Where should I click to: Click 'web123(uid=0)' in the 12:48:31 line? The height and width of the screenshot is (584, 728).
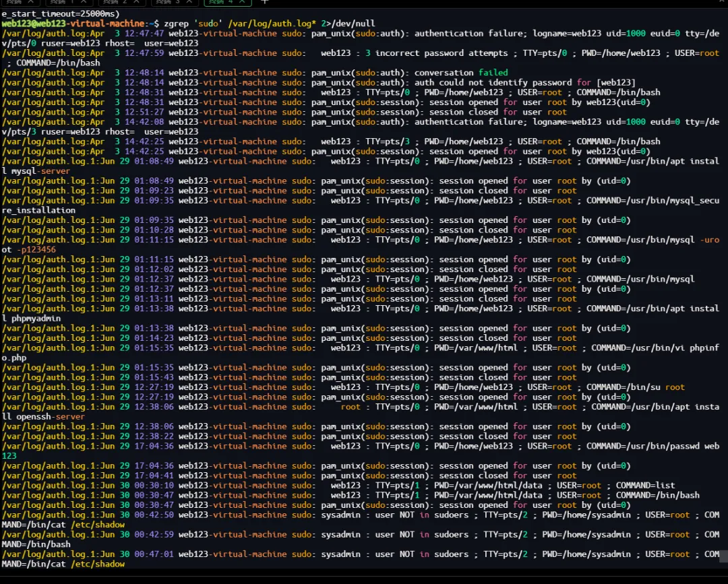pyautogui.click(x=618, y=102)
